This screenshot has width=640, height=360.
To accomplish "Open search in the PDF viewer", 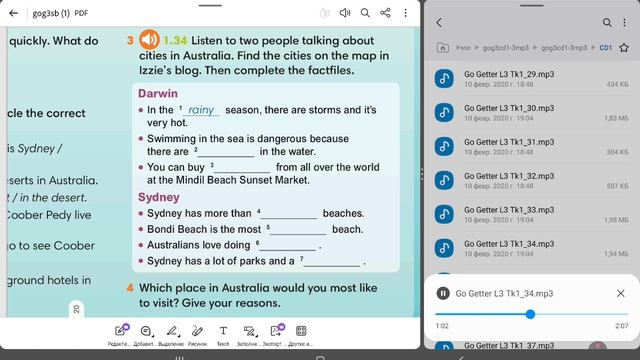I will (x=365, y=13).
